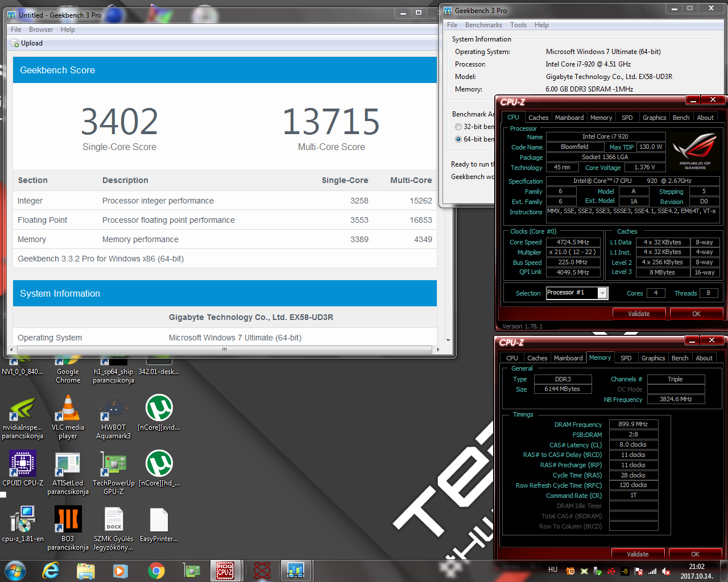728x582 pixels.
Task: Open the CPUID CPU-Z desktop shortcut
Action: (22, 469)
